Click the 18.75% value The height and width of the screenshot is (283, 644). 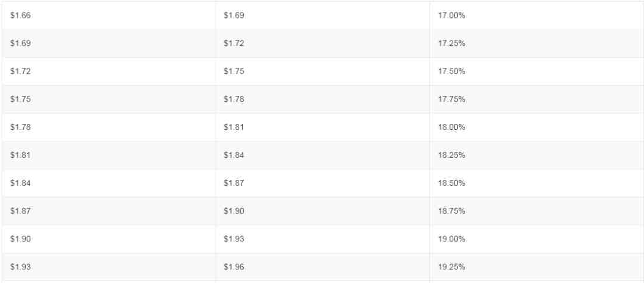(x=451, y=211)
